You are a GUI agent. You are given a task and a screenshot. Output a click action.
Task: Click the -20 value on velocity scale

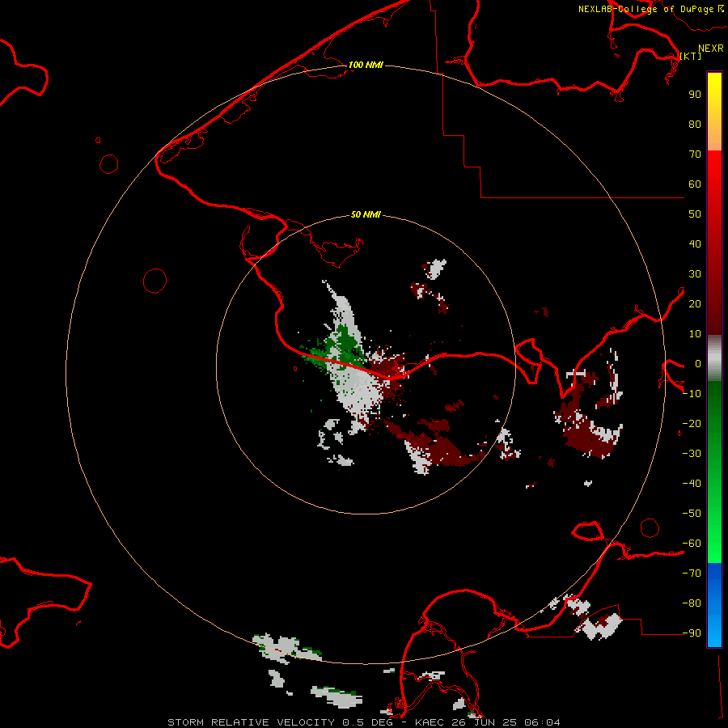coord(692,424)
